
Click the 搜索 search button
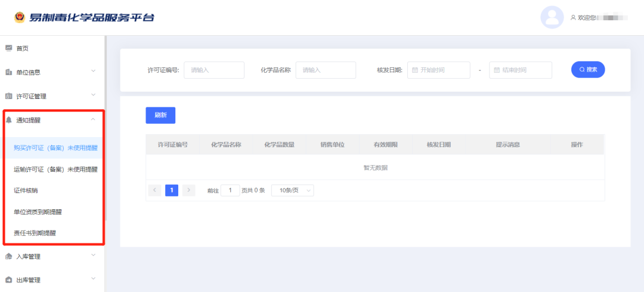click(588, 70)
